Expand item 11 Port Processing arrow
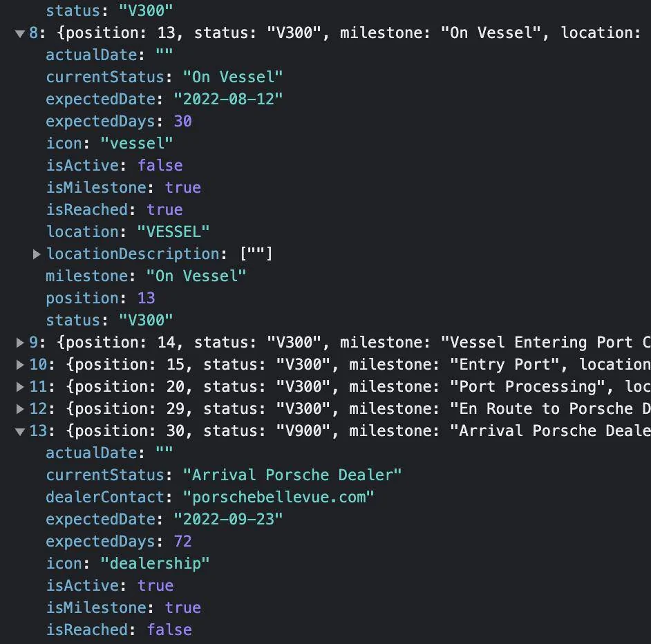 coord(19,386)
